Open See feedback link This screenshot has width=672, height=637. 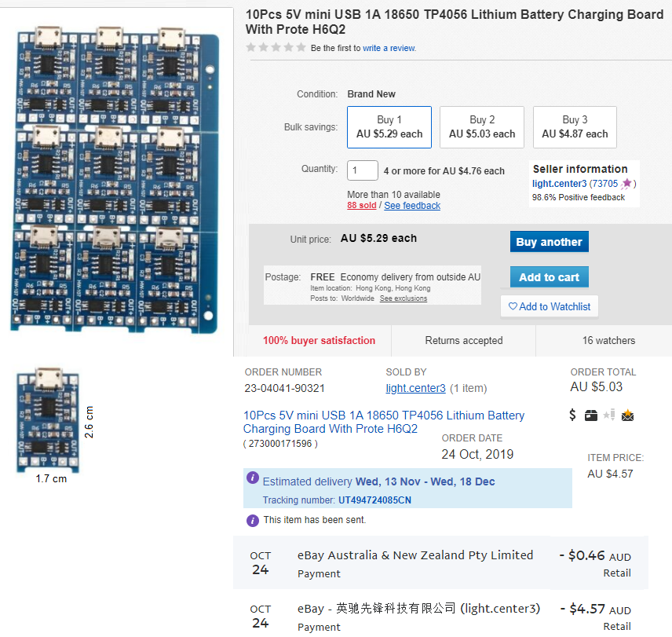[x=412, y=206]
